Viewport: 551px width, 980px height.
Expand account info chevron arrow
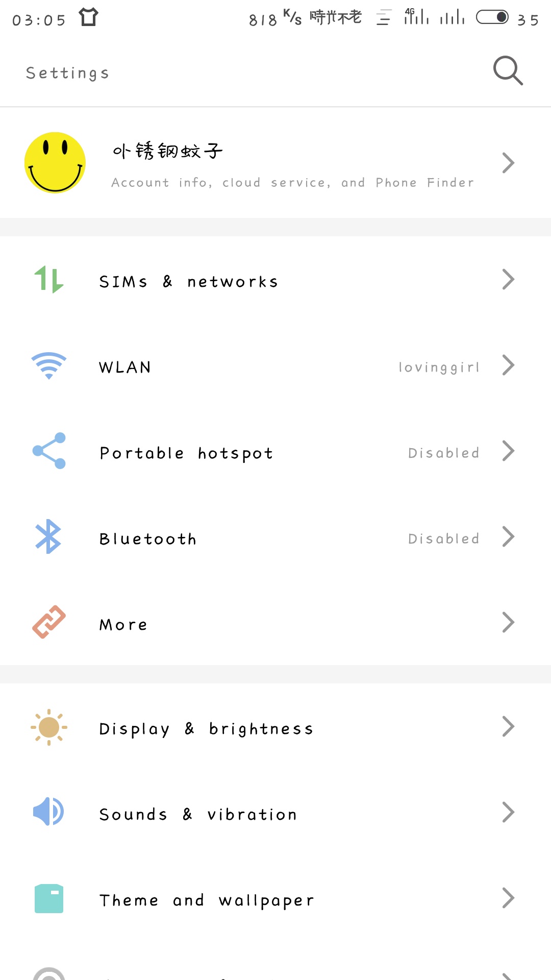coord(508,163)
